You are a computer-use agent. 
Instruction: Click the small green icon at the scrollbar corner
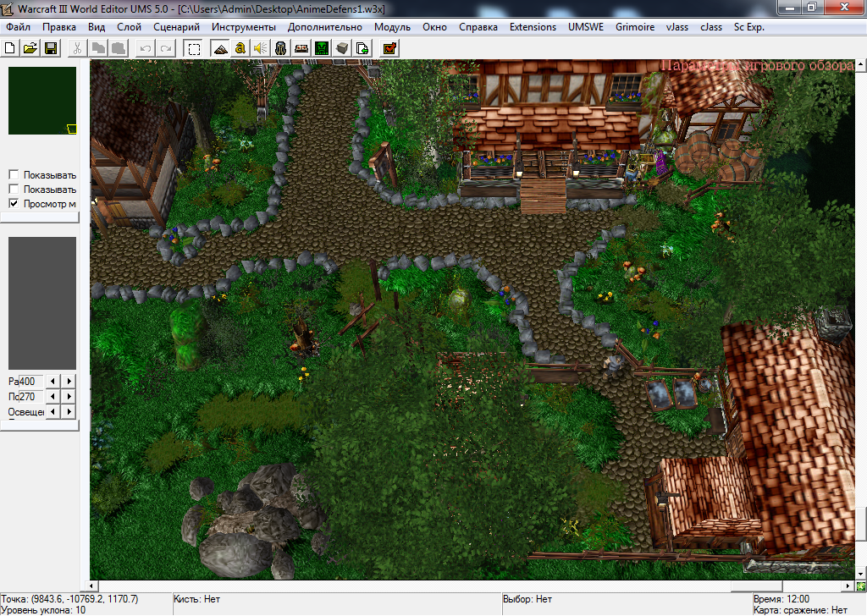861,586
